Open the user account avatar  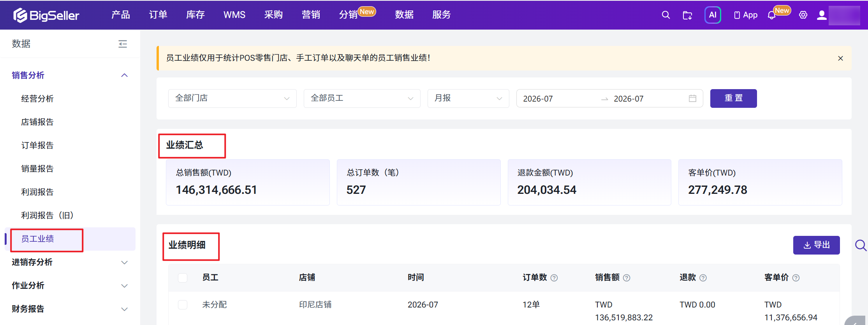[822, 15]
